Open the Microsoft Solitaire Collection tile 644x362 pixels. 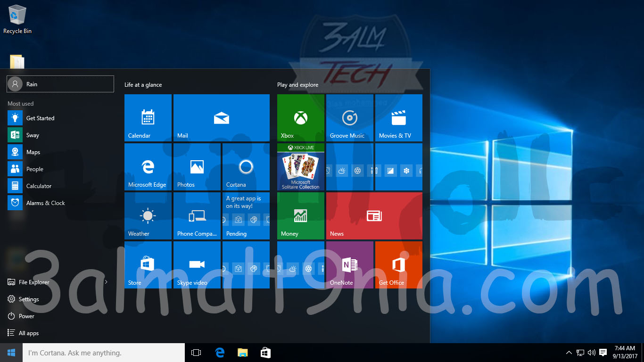[x=301, y=167]
